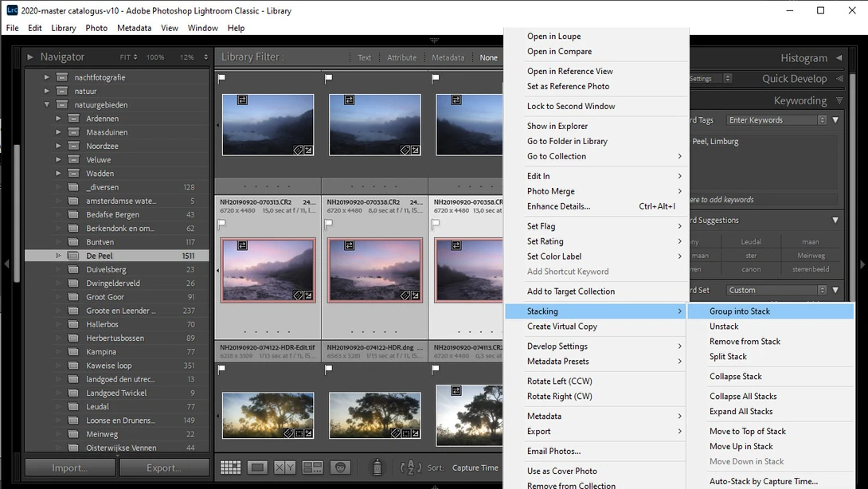
Task: Add suggested keyword sterrenbeeld
Action: (811, 269)
